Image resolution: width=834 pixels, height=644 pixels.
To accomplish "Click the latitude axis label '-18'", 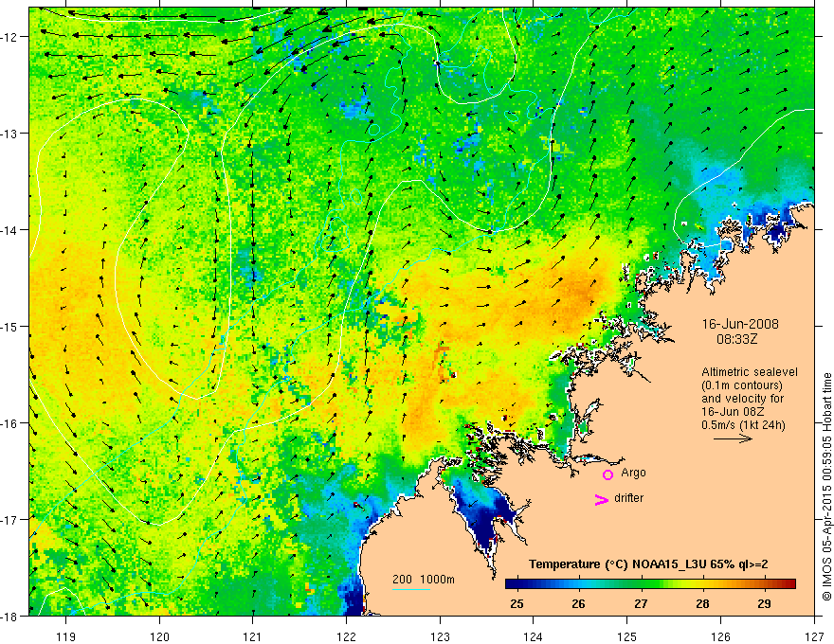I will coord(9,616).
